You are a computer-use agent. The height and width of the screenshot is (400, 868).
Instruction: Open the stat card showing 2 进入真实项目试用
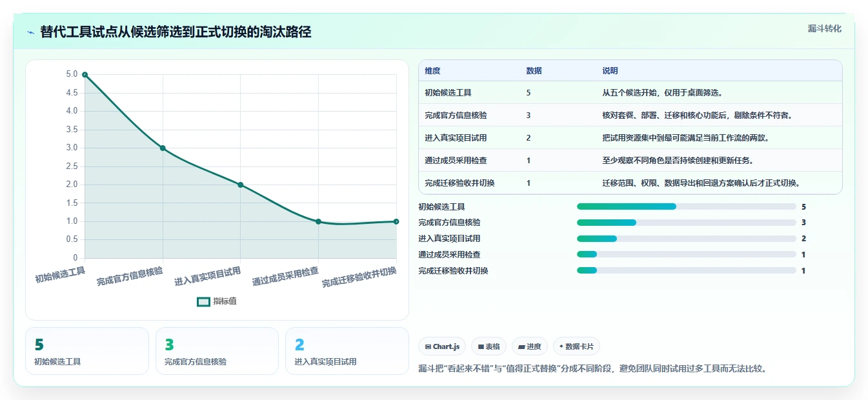[347, 351]
